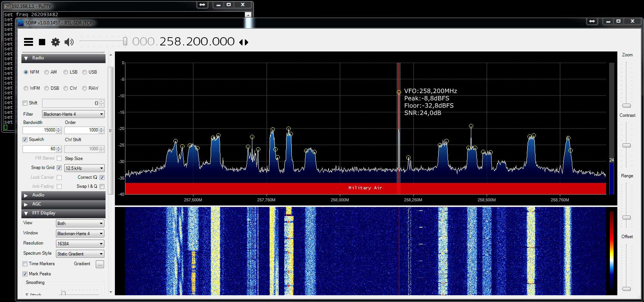The width and height of the screenshot is (644, 302).
Task: Expand the Audio panel section
Action: click(63, 195)
